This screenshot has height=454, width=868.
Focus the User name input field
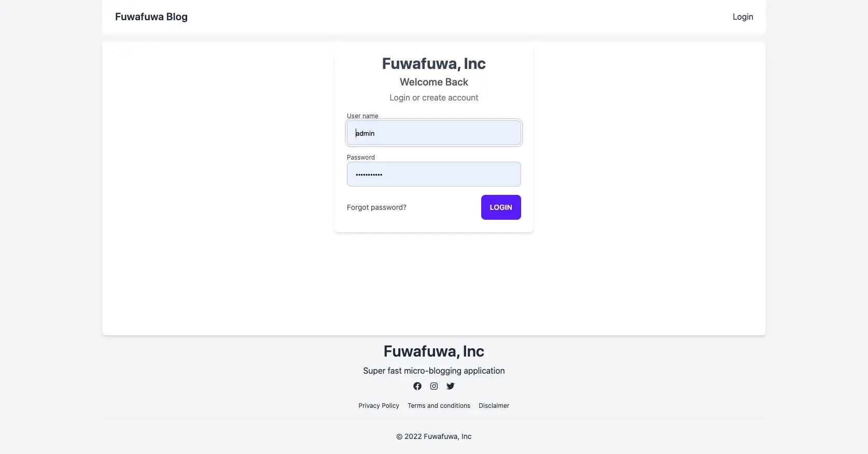(x=434, y=133)
